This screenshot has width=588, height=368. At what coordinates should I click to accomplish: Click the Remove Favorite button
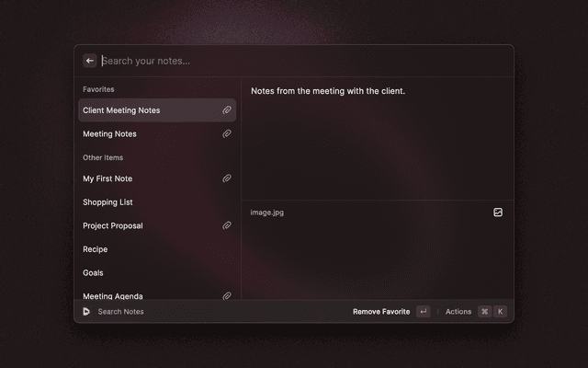pos(381,312)
